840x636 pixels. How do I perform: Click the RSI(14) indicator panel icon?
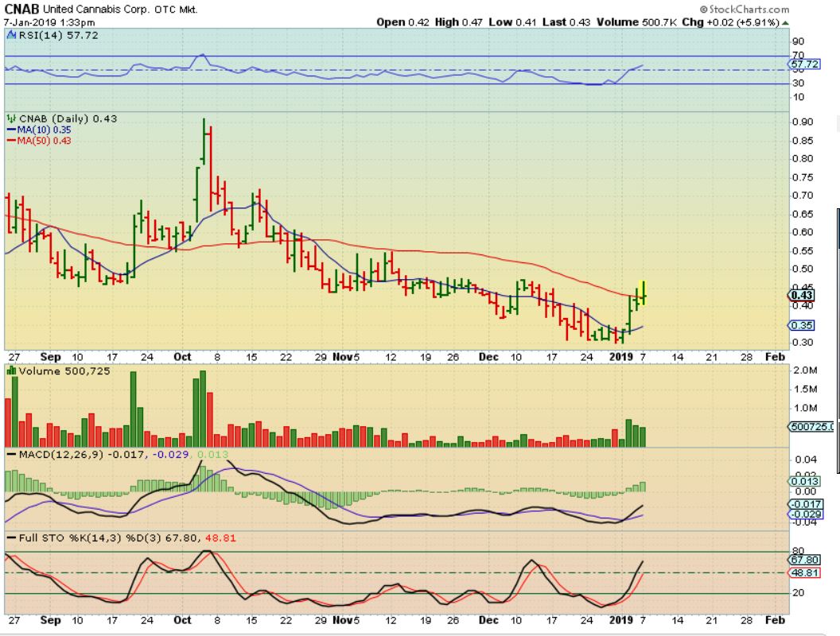click(x=11, y=35)
